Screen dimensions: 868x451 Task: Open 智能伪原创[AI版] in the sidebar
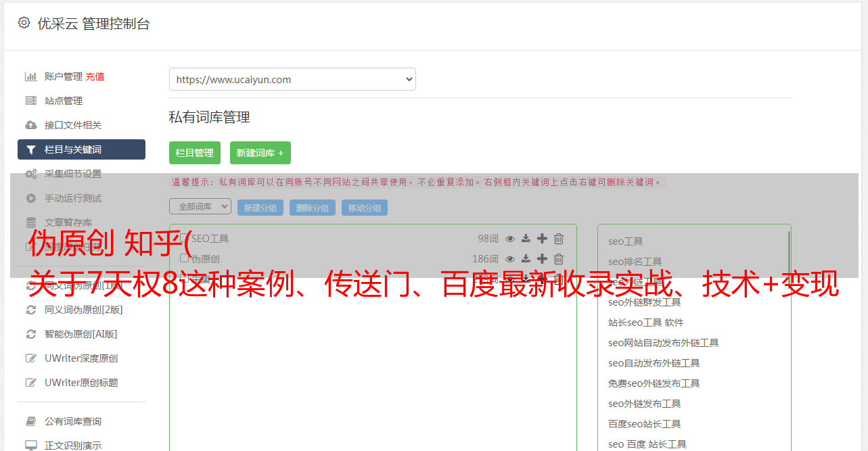click(x=81, y=334)
